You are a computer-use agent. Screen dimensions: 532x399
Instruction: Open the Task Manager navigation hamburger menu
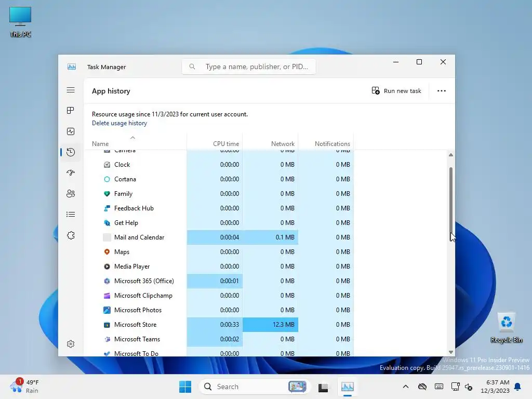(71, 90)
